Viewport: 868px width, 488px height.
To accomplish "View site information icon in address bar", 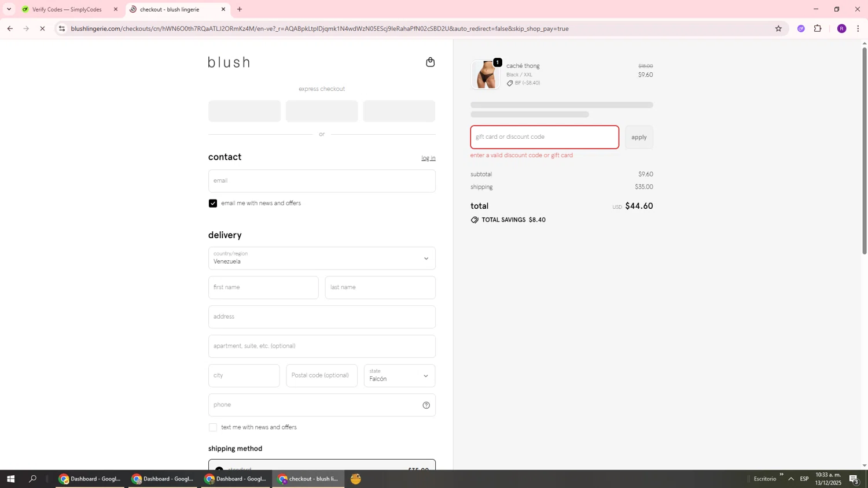I will [62, 28].
